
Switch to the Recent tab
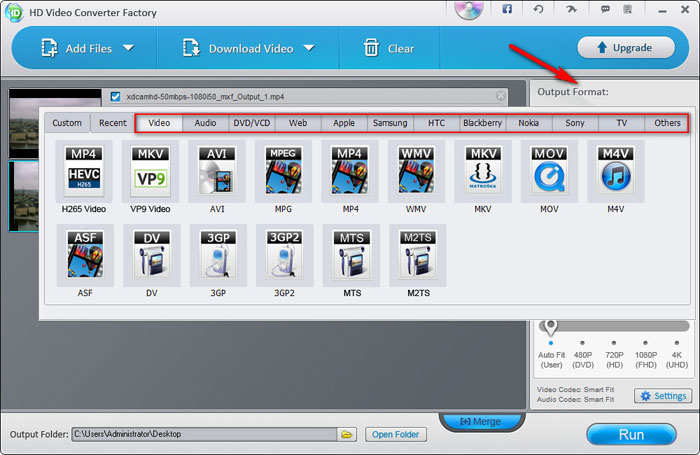112,123
